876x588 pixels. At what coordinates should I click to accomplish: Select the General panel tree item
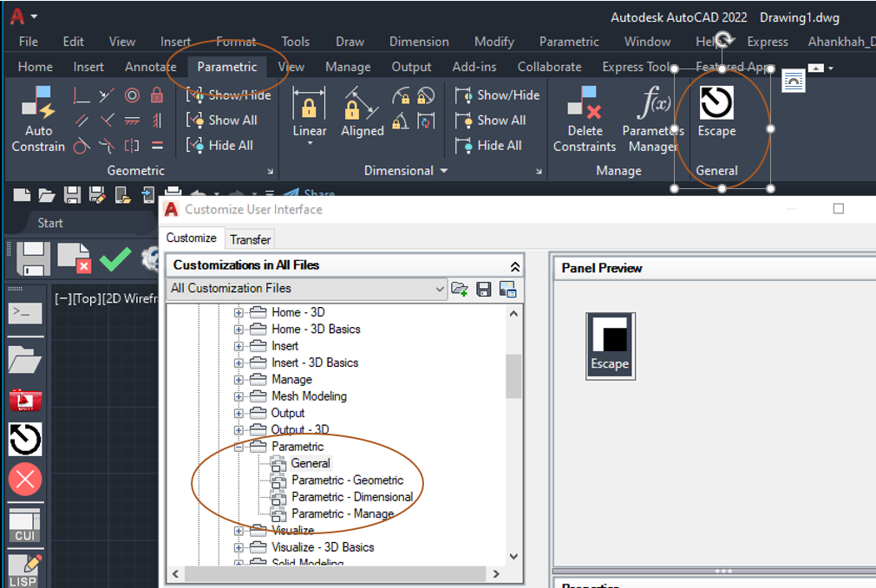tap(311, 463)
